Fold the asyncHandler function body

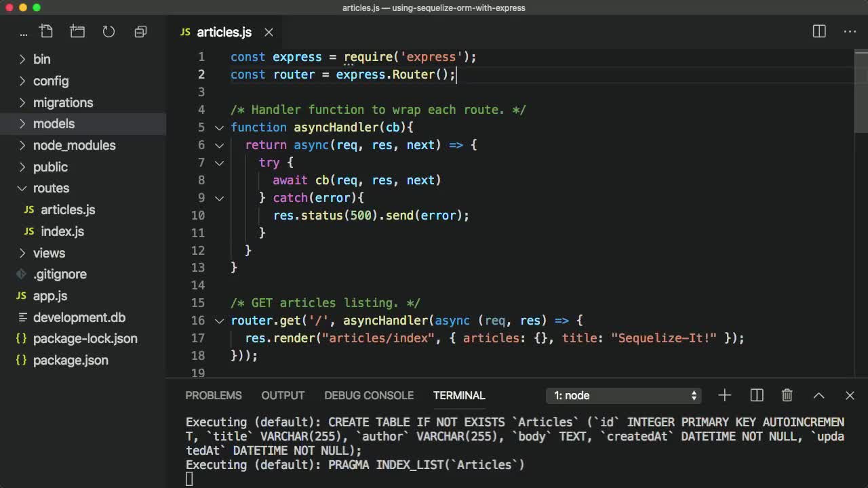coord(218,127)
